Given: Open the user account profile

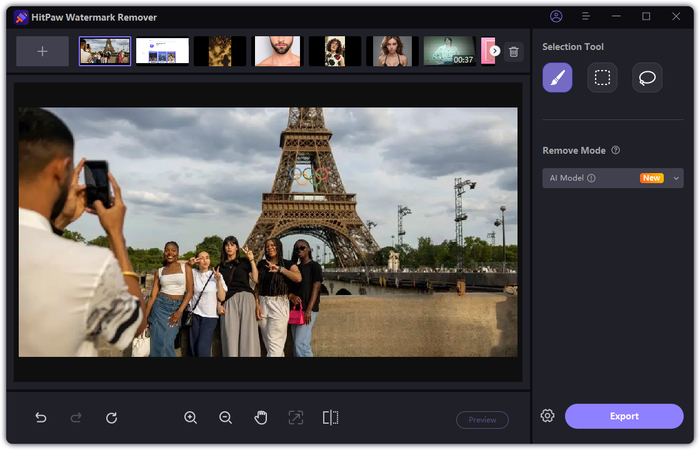Looking at the screenshot, I should coord(556,17).
